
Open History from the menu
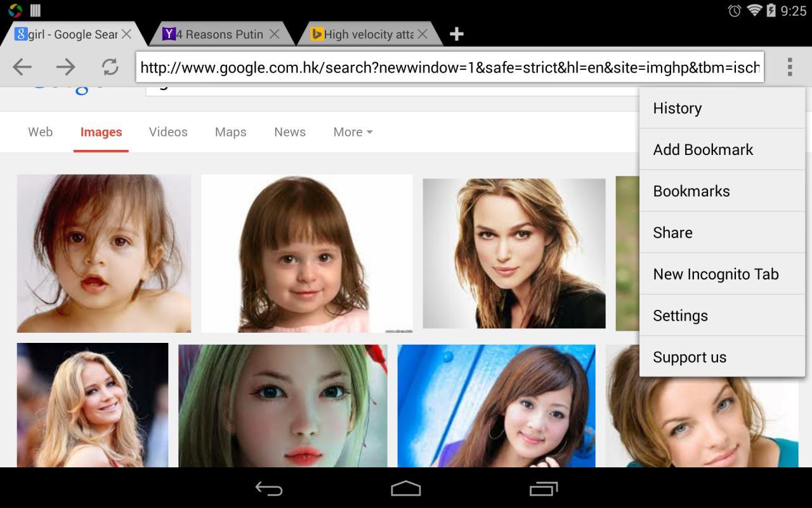[722, 108]
